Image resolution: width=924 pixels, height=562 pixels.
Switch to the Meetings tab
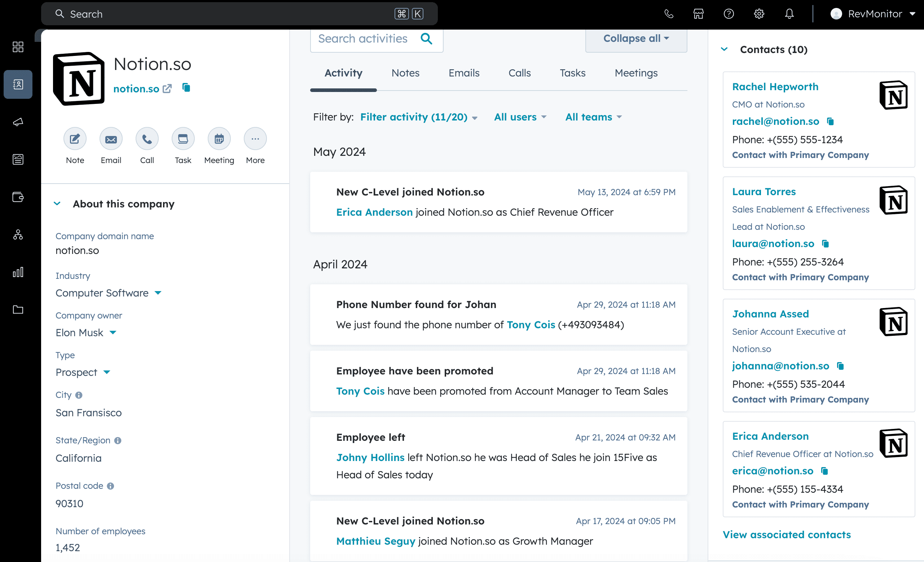pos(636,73)
